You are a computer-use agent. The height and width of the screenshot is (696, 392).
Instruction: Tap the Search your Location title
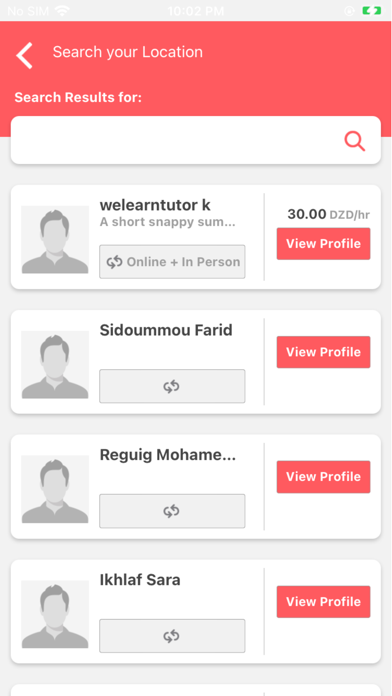[x=128, y=52]
